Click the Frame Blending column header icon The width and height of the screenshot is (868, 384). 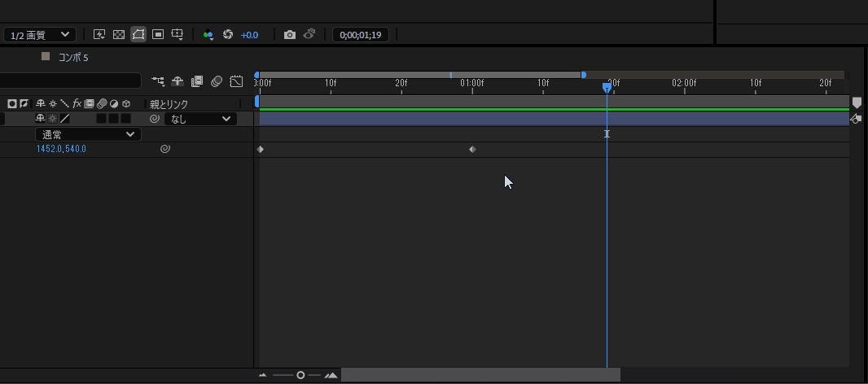point(89,103)
